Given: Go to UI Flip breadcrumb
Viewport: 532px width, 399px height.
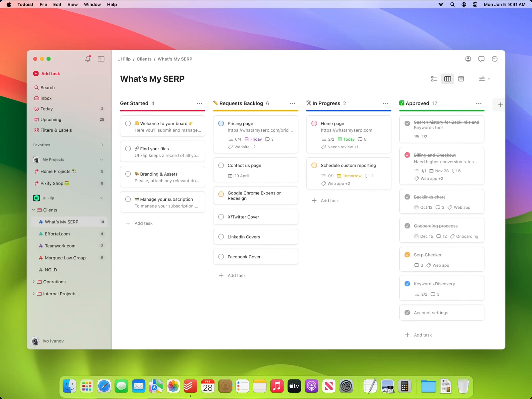Looking at the screenshot, I should (124, 59).
